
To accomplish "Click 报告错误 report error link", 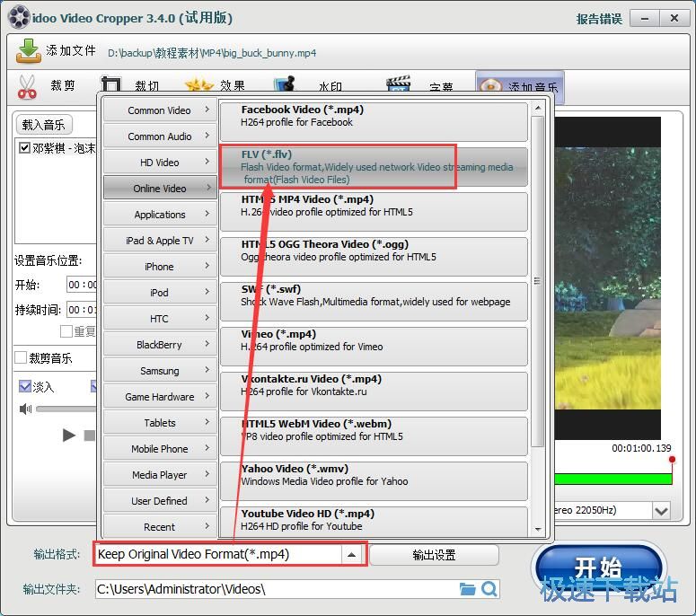I will 599,19.
